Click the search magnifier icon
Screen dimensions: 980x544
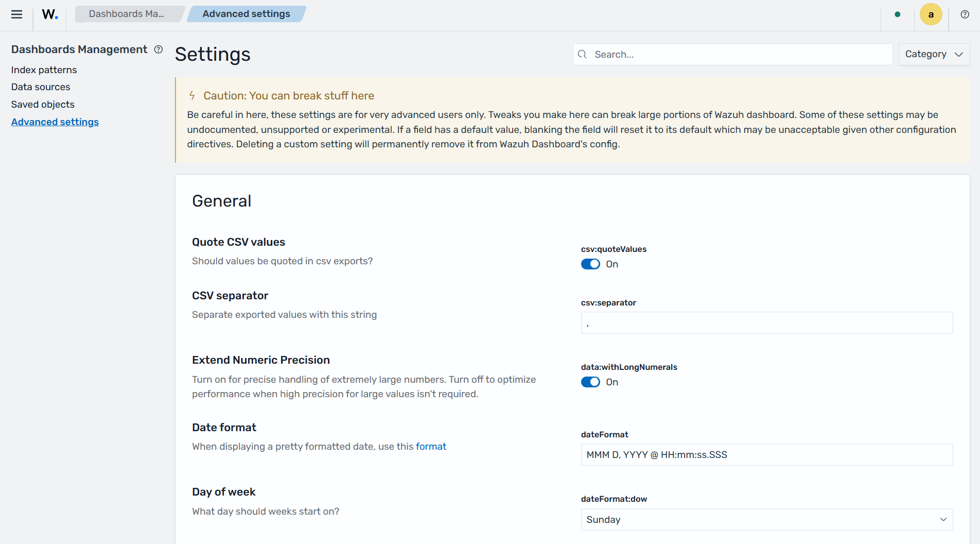click(582, 54)
